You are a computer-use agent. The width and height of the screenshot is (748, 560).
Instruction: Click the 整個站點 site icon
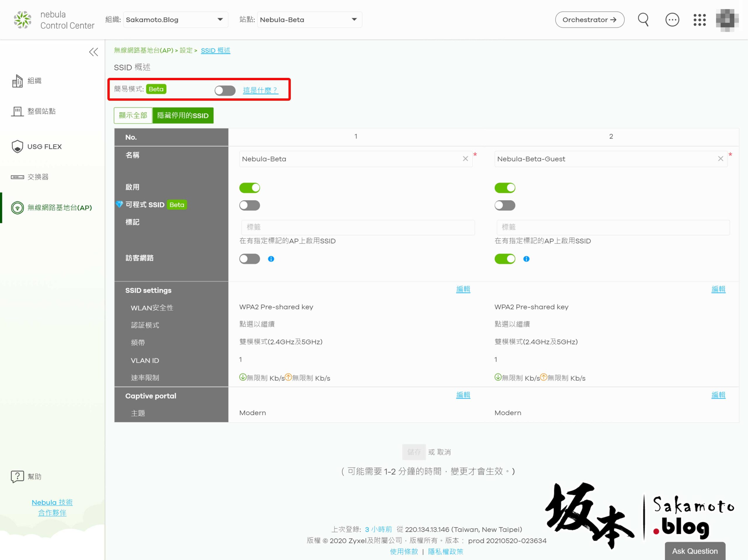point(17,111)
